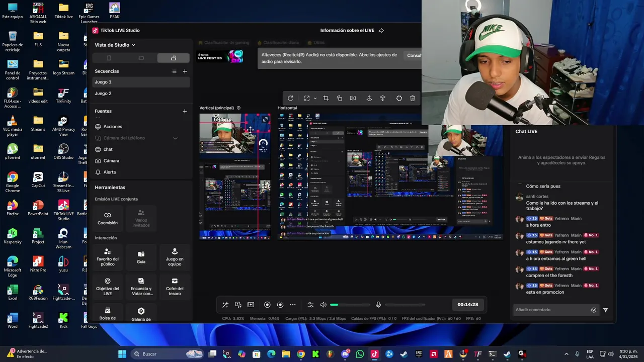Start recording with the record button

pos(267,305)
